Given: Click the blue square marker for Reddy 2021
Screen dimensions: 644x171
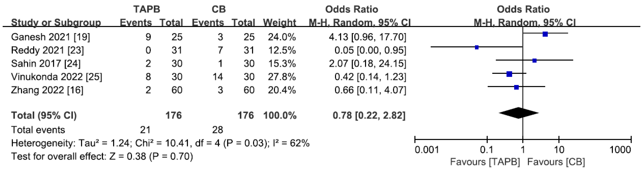Looking at the screenshot, I should pyautogui.click(x=477, y=47).
